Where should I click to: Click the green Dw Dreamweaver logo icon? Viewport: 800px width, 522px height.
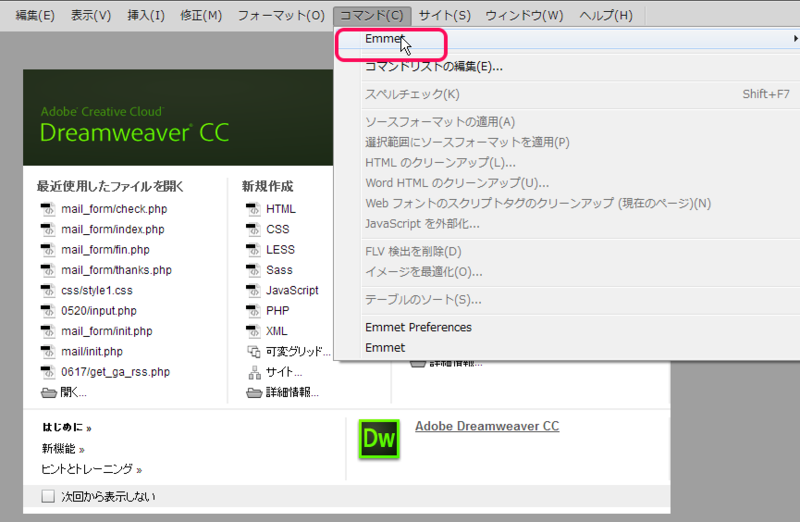coord(379,439)
